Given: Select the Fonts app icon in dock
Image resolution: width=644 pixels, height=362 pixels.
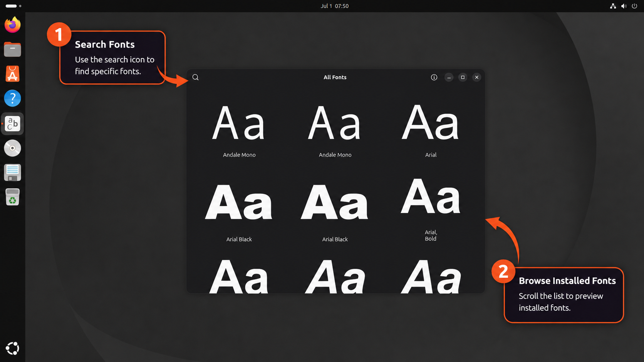Looking at the screenshot, I should [x=13, y=123].
